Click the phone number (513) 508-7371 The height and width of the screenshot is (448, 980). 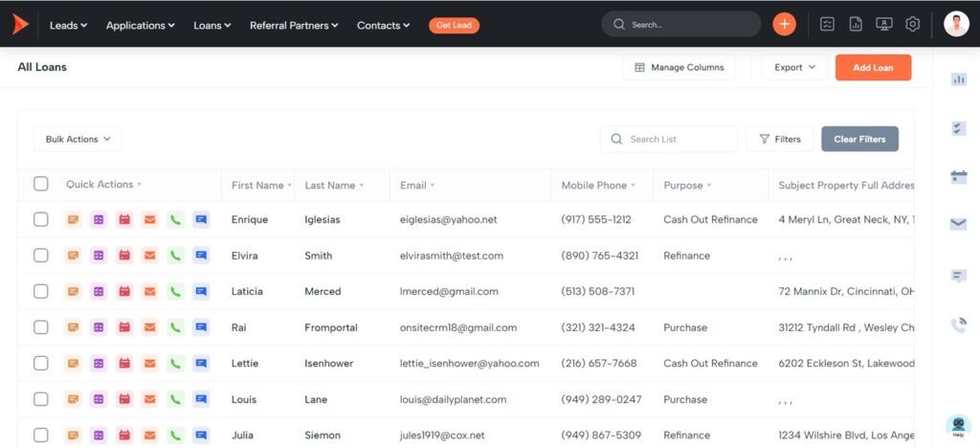point(598,291)
